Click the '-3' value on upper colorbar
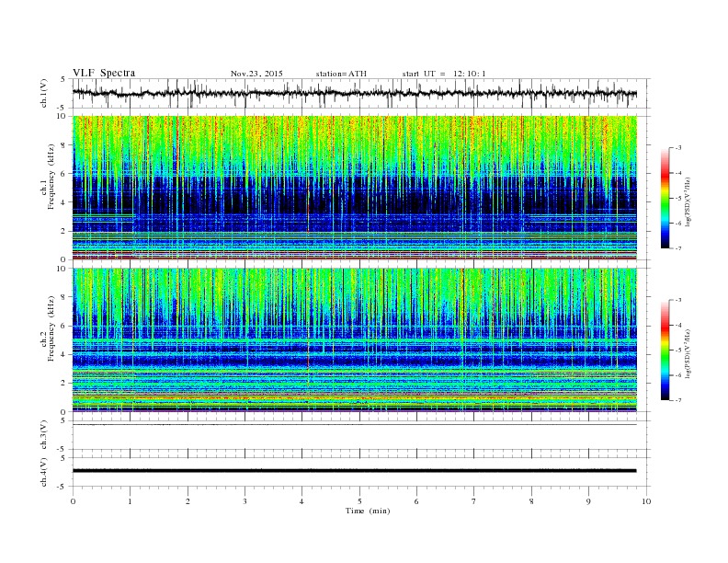Image resolution: width=728 pixels, height=563 pixels. point(678,148)
